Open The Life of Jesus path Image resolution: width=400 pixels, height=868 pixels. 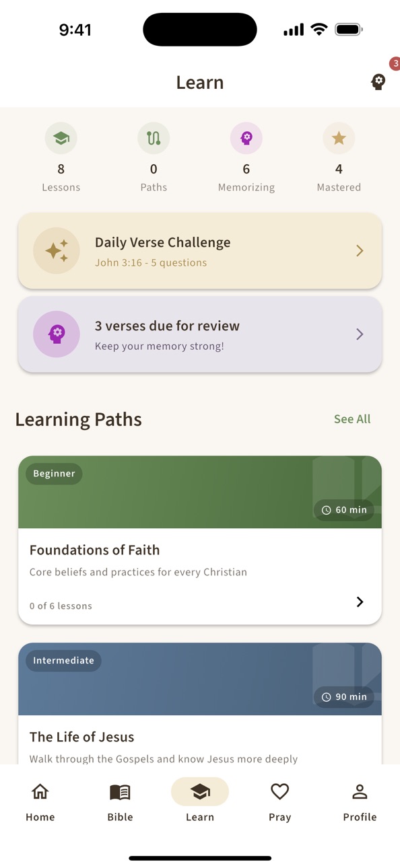tap(200, 704)
